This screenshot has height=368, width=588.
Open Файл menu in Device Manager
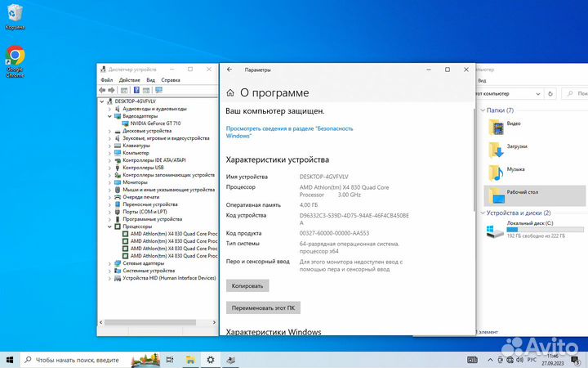click(107, 80)
